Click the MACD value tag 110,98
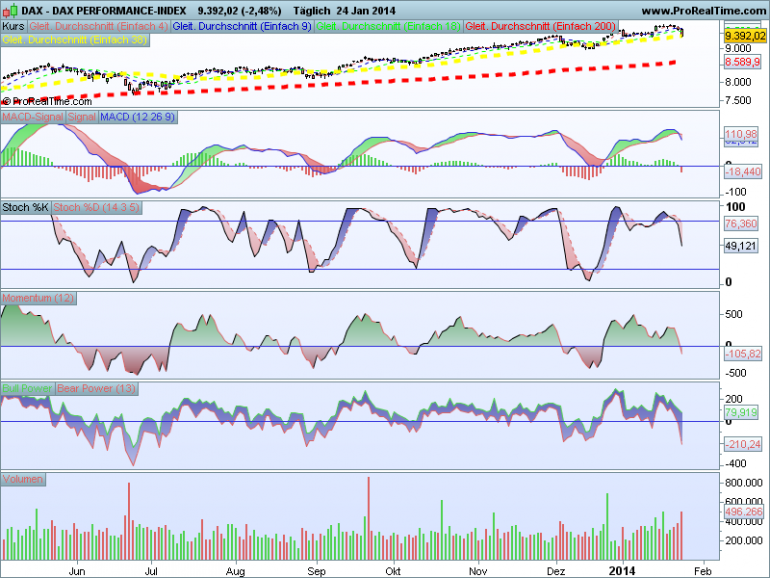This screenshot has width=770, height=578. tap(742, 134)
